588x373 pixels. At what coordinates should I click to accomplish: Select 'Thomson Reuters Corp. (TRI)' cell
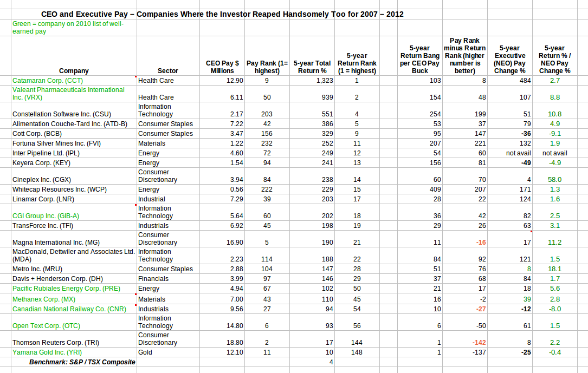(74, 339)
